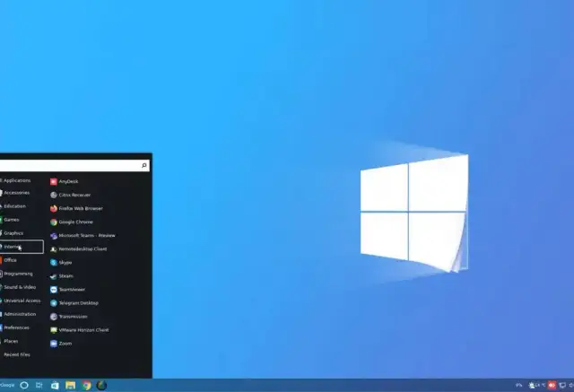
Task: Select the Programming category
Action: (16, 274)
